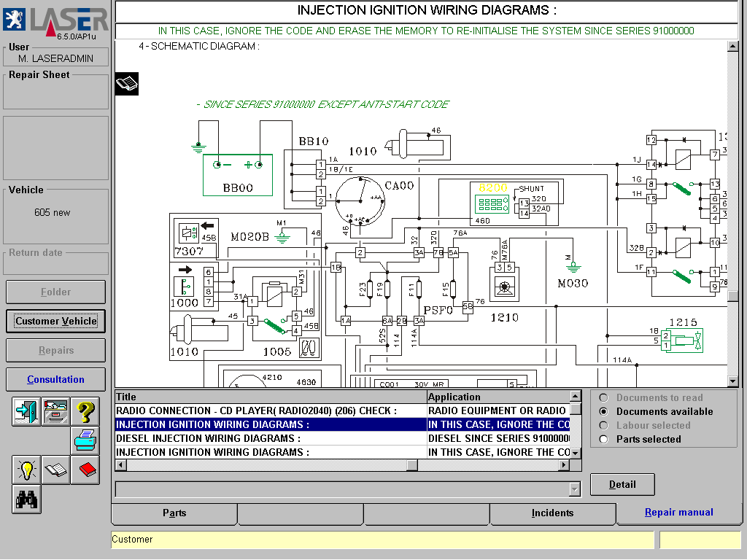747x560 pixels.
Task: Select Labour selected radio button
Action: (603, 425)
